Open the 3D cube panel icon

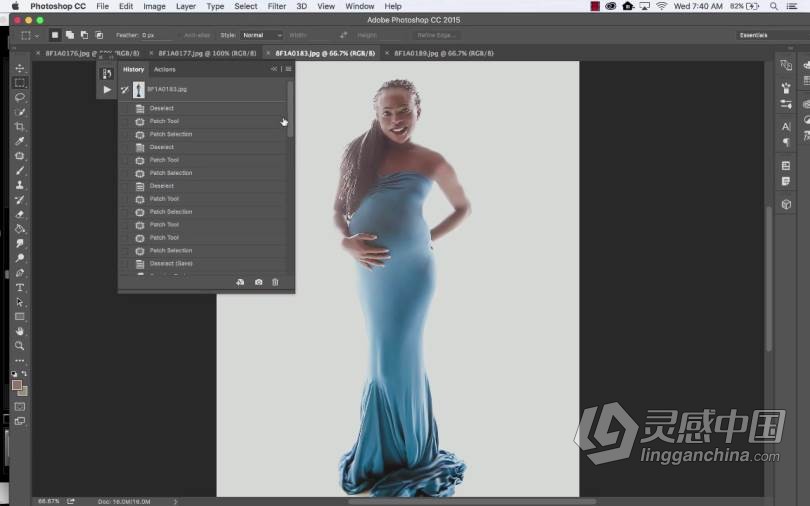786,204
